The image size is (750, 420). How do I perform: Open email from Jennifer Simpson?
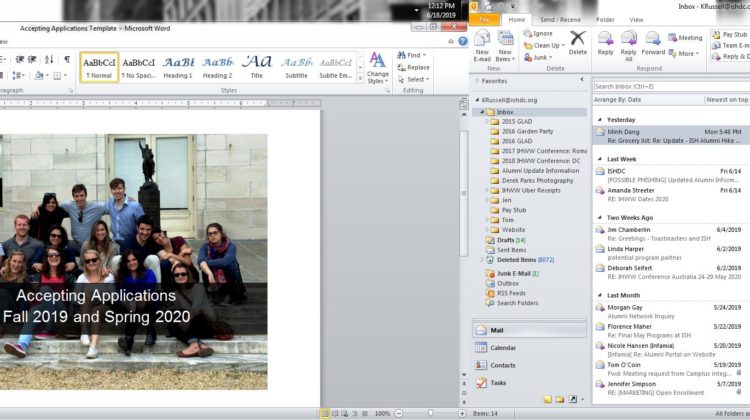[x=671, y=388]
